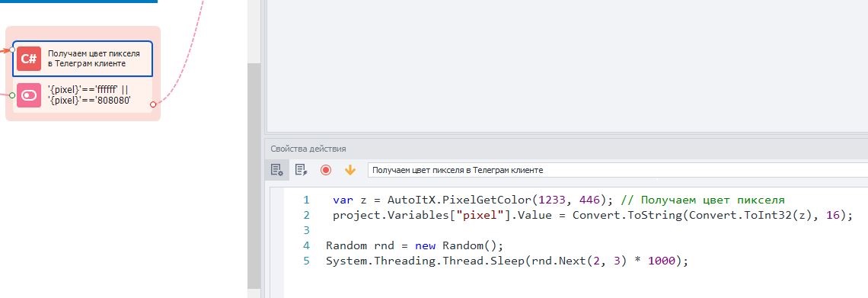Click green input connector of pixel condition

coord(12,95)
